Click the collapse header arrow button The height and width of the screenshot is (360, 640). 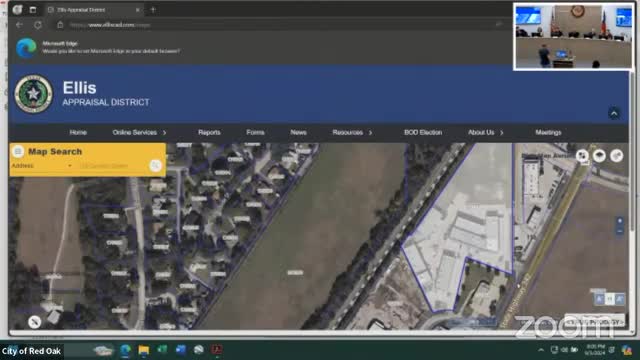click(x=614, y=113)
